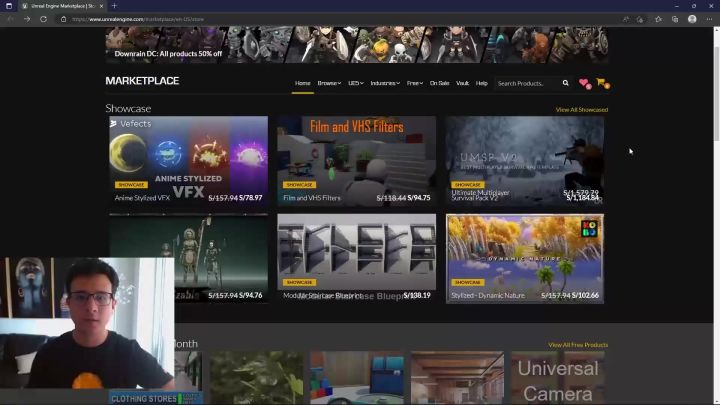Open the colorful blocks free product thumbnail
Screen dimensions: 720x405
click(x=357, y=378)
